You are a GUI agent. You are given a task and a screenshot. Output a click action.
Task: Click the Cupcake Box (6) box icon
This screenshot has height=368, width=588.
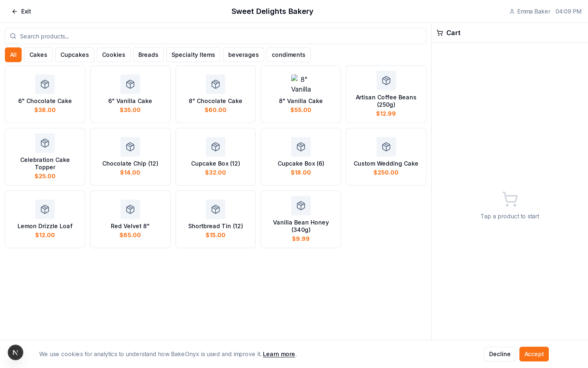pos(301,147)
